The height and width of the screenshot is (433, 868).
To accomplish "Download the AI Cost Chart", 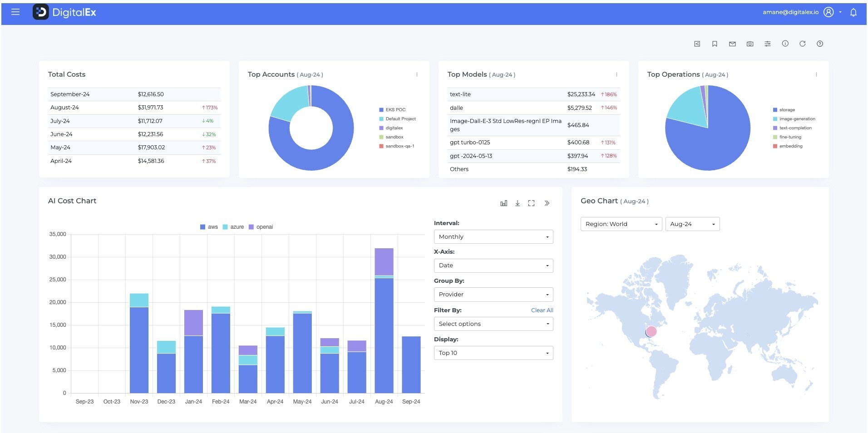I will pyautogui.click(x=518, y=203).
